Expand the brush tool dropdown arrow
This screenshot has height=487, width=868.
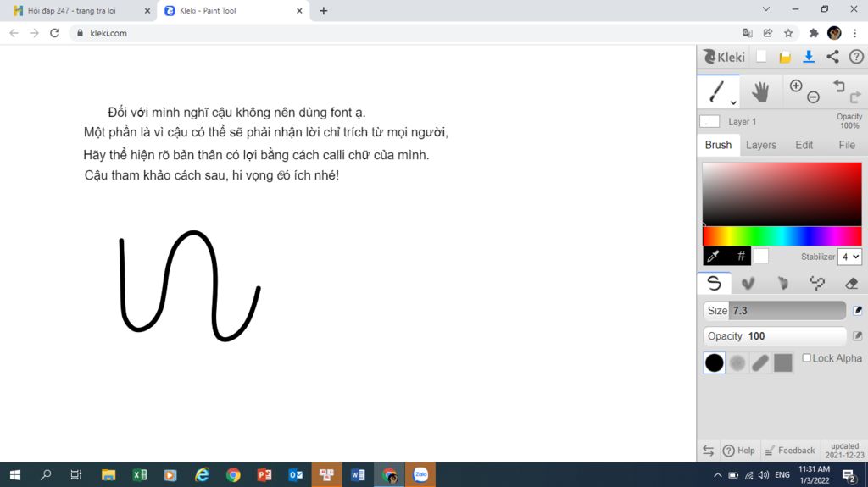pyautogui.click(x=733, y=103)
